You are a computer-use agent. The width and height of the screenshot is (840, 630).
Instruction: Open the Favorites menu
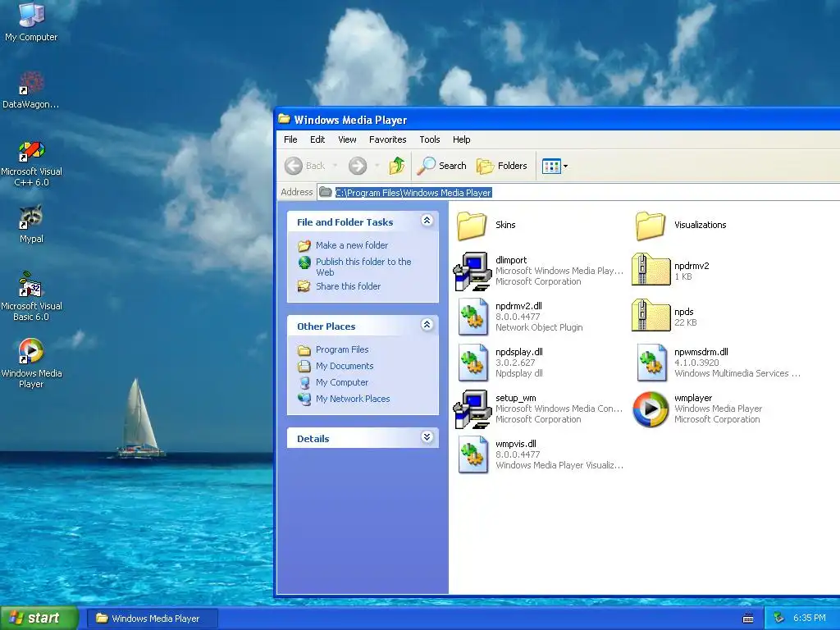[x=387, y=139]
